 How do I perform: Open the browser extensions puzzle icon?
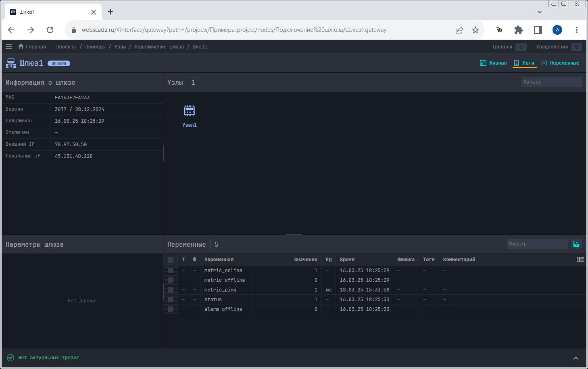[x=518, y=30]
